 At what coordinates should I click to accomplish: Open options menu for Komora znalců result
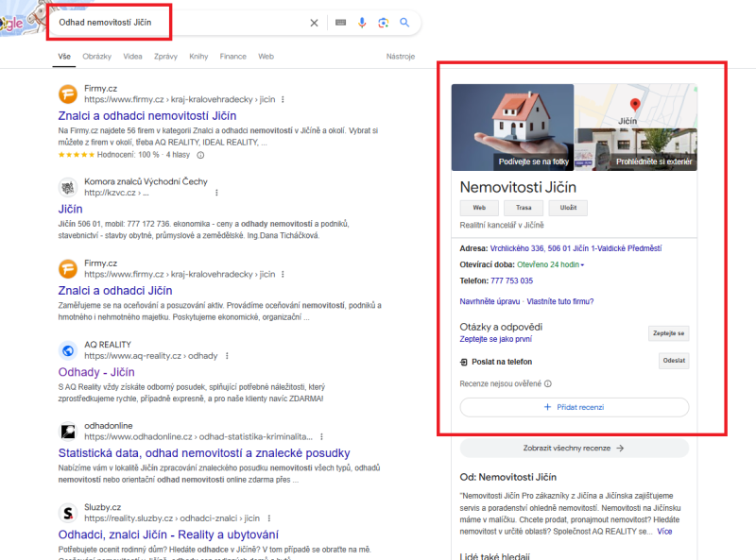coord(216,193)
